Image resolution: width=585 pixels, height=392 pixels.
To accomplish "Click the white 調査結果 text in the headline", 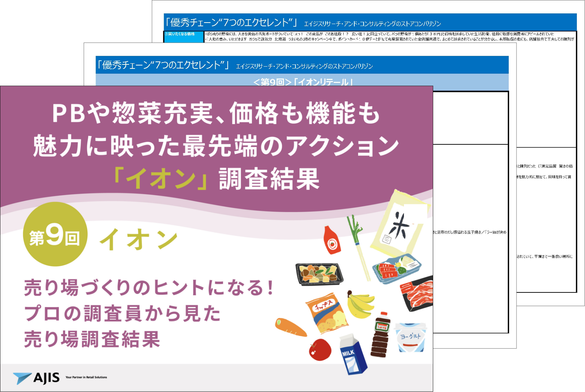I will click(269, 179).
